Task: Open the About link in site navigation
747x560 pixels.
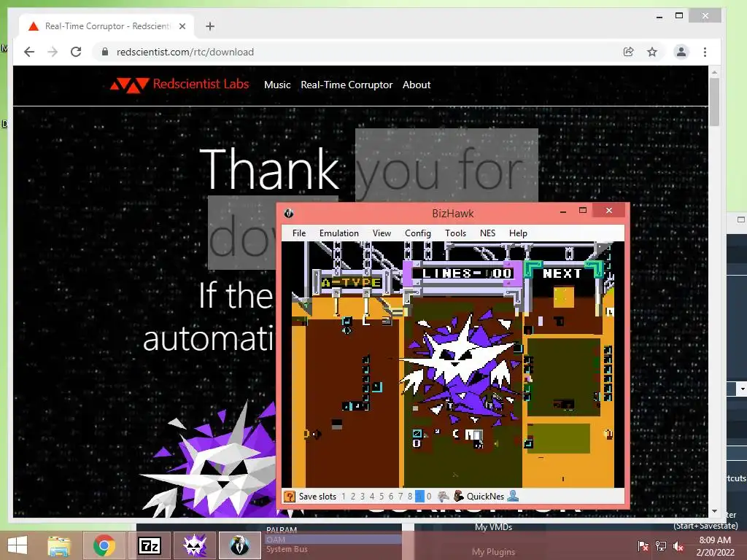Action: pyautogui.click(x=417, y=85)
